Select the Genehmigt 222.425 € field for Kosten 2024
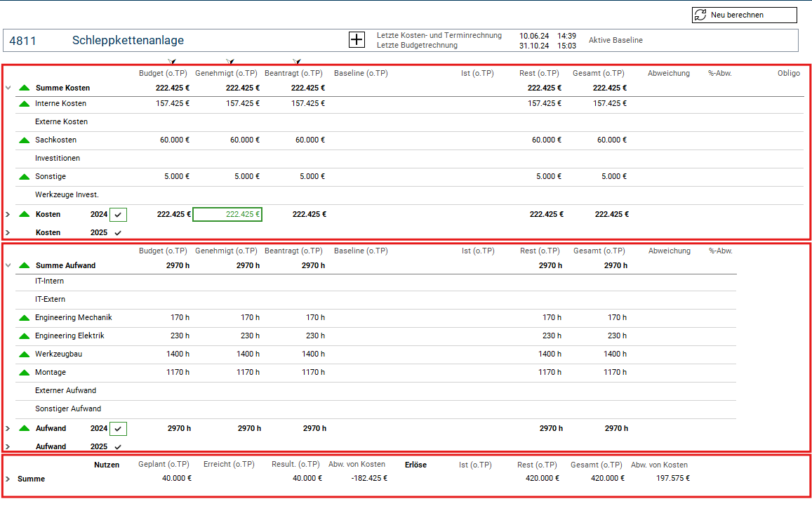The image size is (812, 518). point(227,215)
